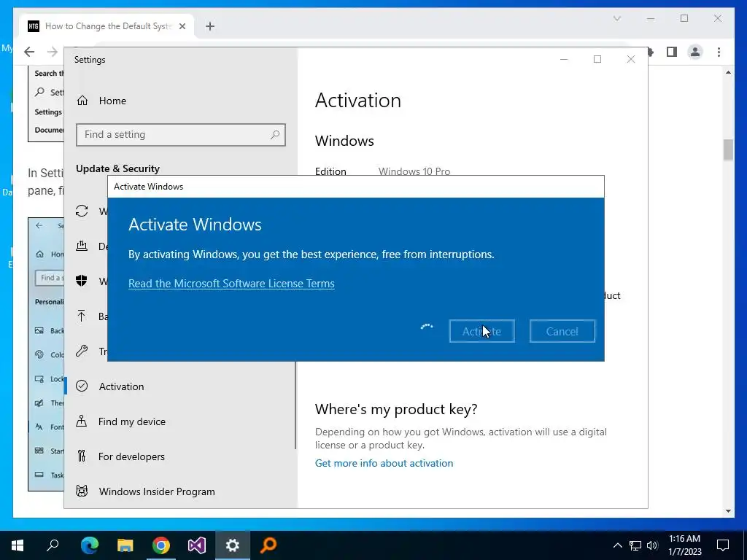Select Find my device in sidebar
The height and width of the screenshot is (560, 747).
pos(132,421)
